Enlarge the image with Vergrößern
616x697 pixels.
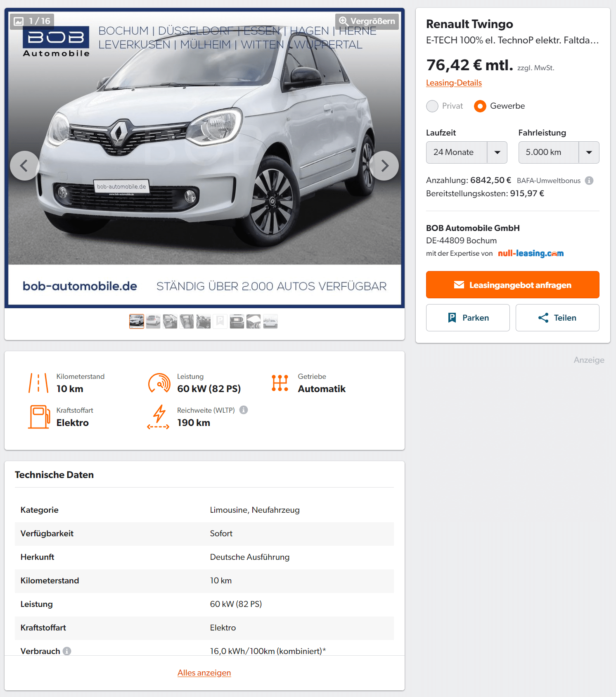click(367, 21)
